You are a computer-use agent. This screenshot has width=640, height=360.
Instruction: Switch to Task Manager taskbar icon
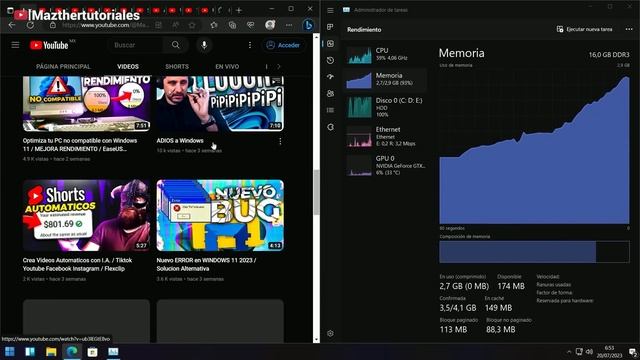point(113,351)
